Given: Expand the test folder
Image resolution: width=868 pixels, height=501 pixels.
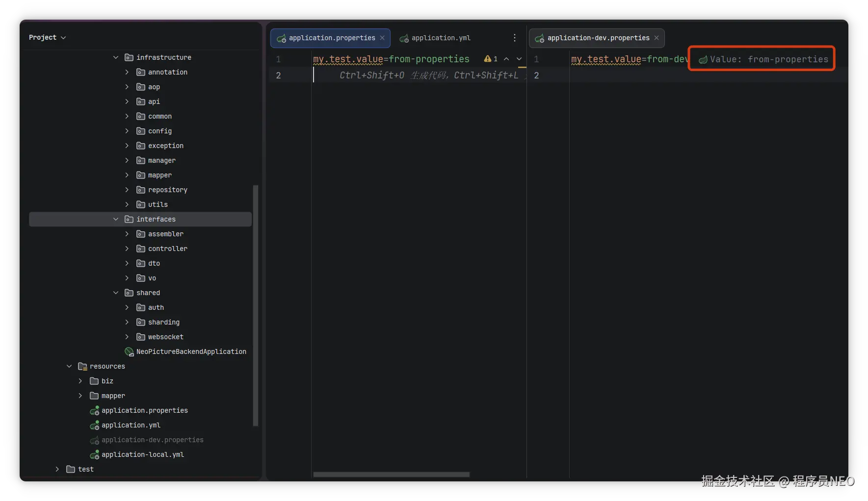Looking at the screenshot, I should pyautogui.click(x=57, y=469).
